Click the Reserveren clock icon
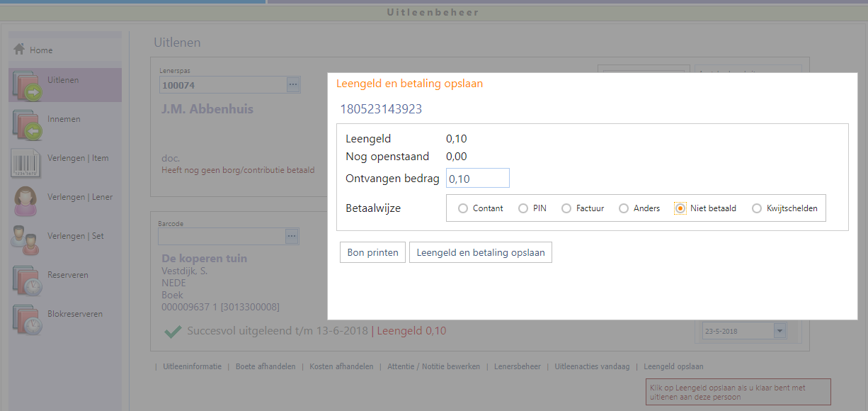The height and width of the screenshot is (411, 868). click(x=28, y=280)
